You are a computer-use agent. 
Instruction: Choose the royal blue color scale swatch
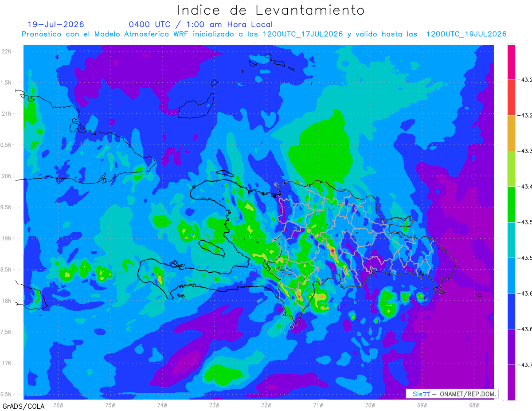click(511, 311)
